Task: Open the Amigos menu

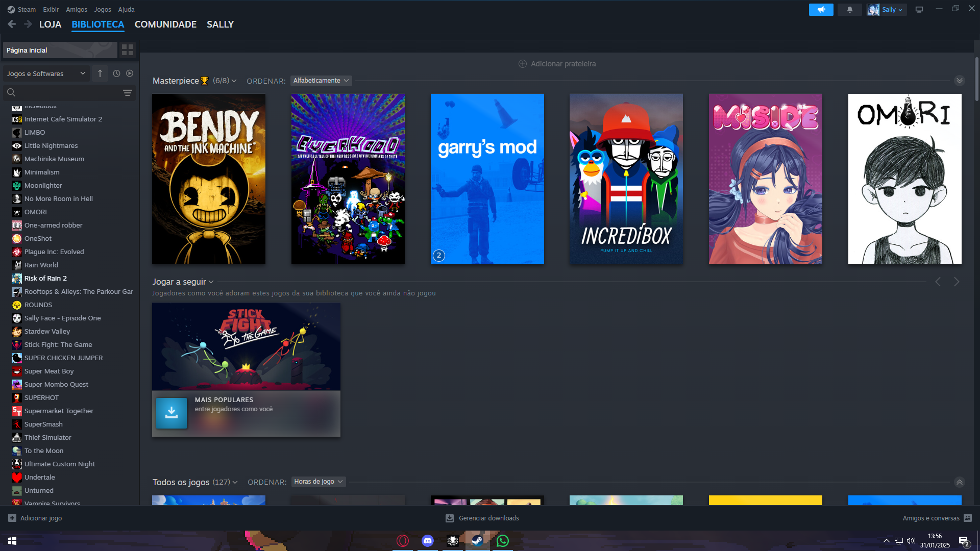Action: [77, 9]
